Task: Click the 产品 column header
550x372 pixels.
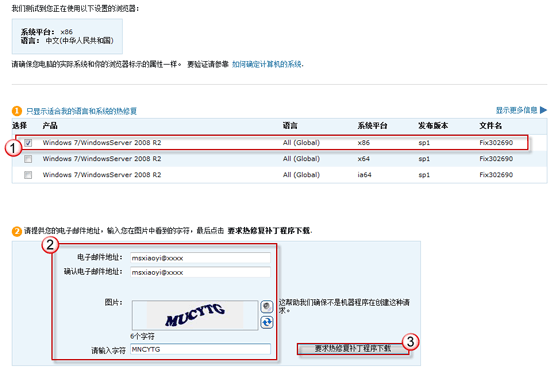Action: click(x=50, y=126)
